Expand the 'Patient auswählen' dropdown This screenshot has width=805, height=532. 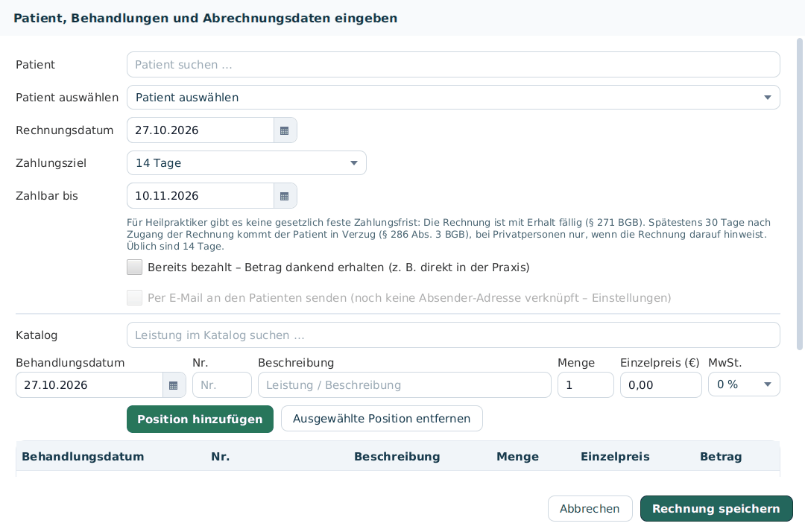coord(453,98)
